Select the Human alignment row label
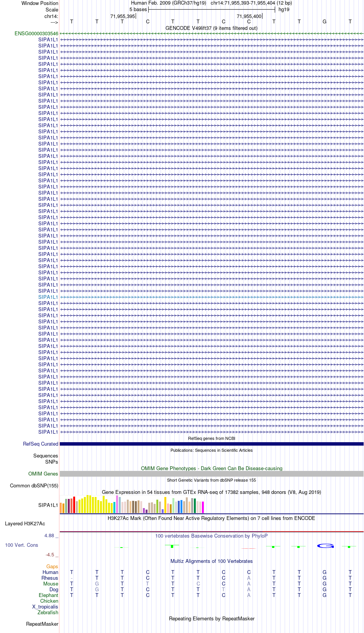Image resolution: width=364 pixels, height=633 pixels. point(50,572)
